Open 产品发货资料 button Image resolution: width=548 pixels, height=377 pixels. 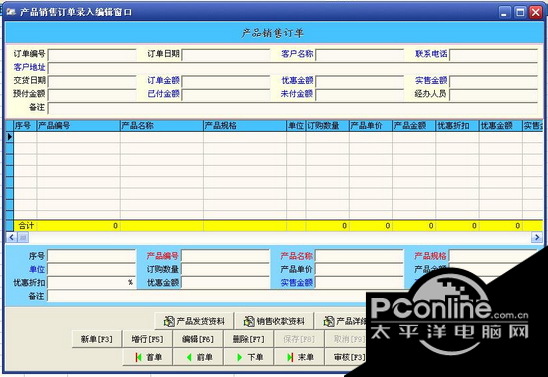click(x=194, y=321)
